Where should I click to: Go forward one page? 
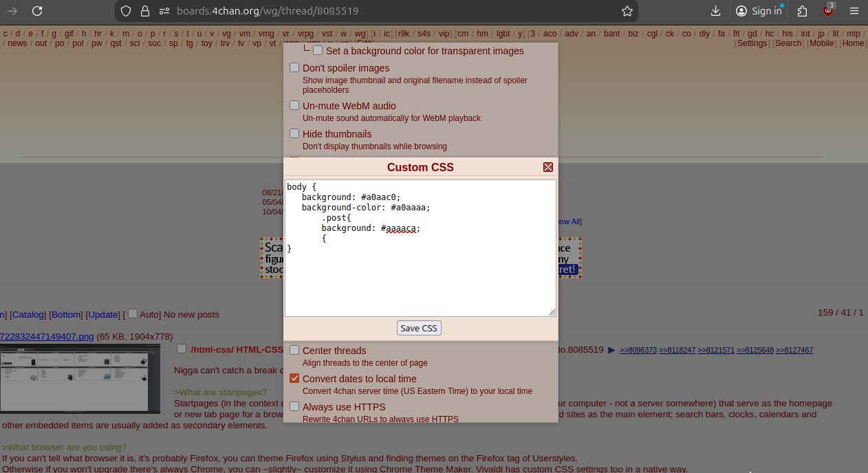12,11
